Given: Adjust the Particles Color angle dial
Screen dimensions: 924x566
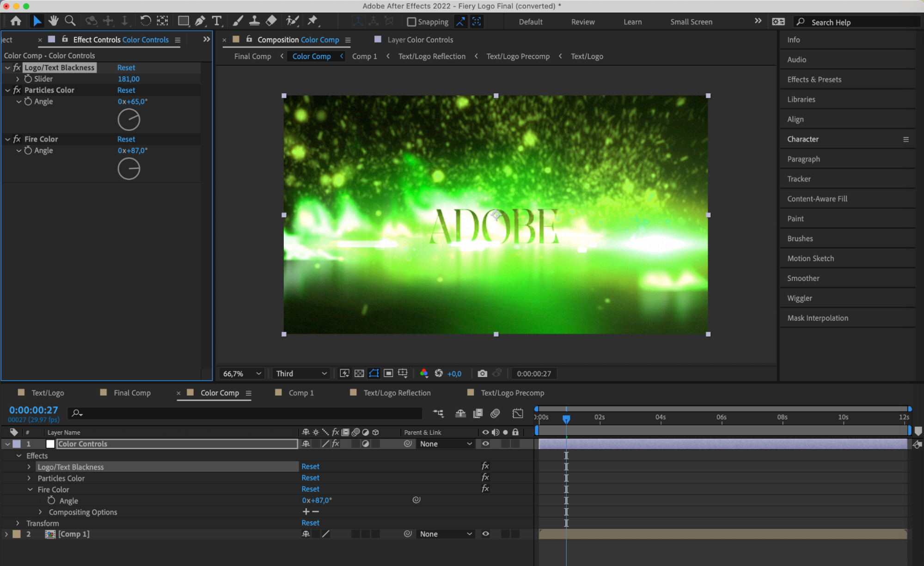Looking at the screenshot, I should (x=129, y=120).
